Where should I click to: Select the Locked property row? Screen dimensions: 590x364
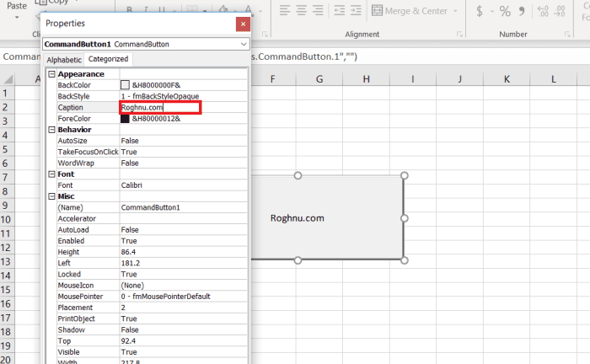152,274
